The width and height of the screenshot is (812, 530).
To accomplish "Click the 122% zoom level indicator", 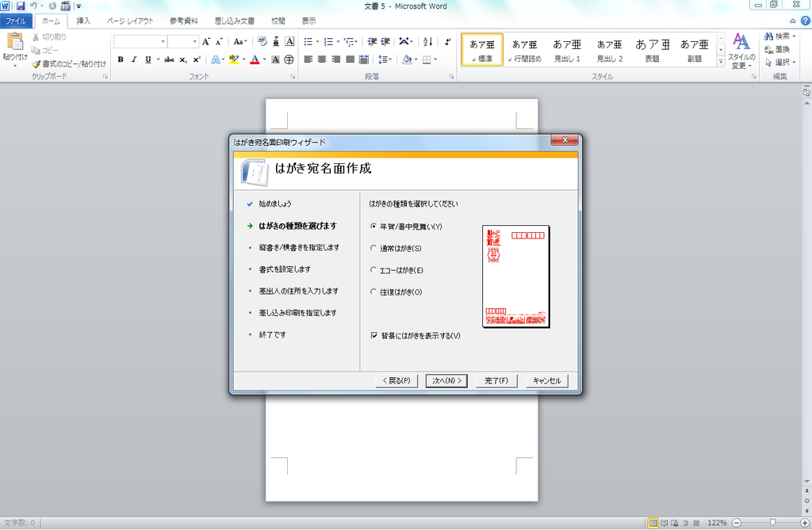I will pyautogui.click(x=717, y=523).
